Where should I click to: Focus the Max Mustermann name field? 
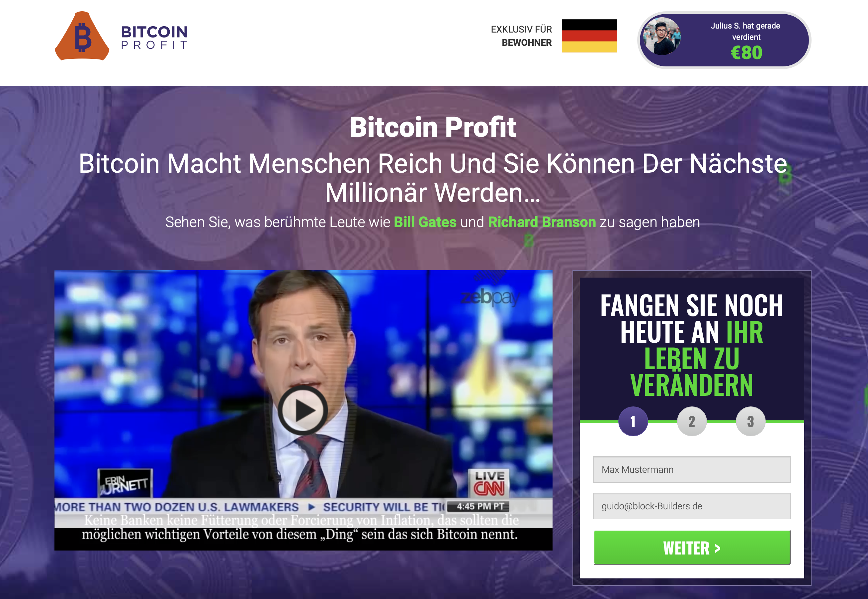coord(692,470)
